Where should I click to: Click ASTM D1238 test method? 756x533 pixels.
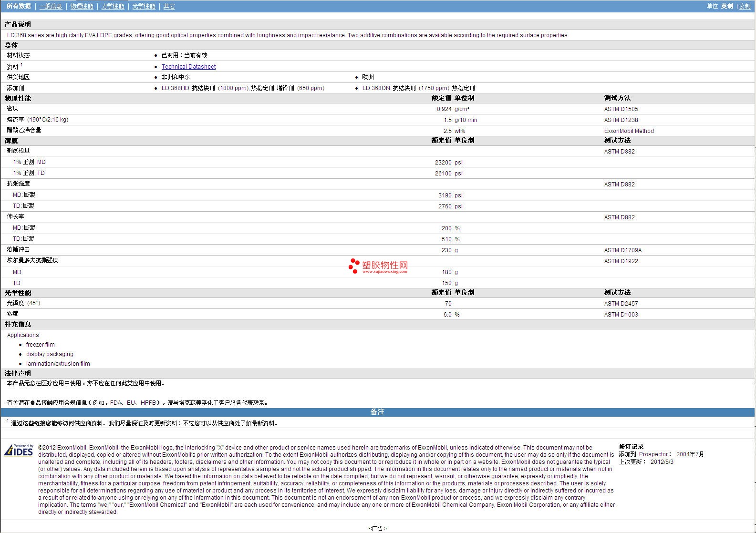point(621,120)
